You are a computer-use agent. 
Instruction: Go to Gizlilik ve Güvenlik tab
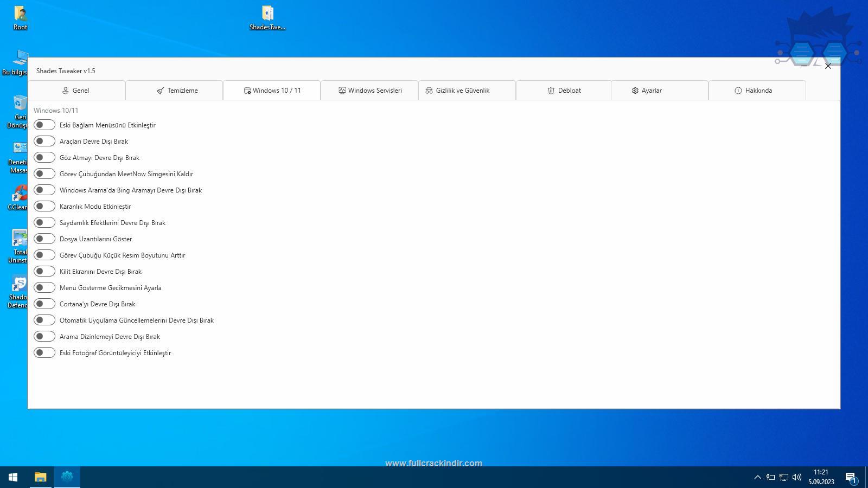pyautogui.click(x=467, y=91)
